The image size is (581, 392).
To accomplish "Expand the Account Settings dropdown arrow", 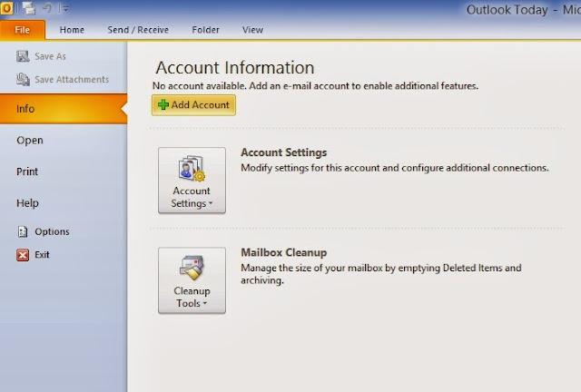I will (211, 203).
